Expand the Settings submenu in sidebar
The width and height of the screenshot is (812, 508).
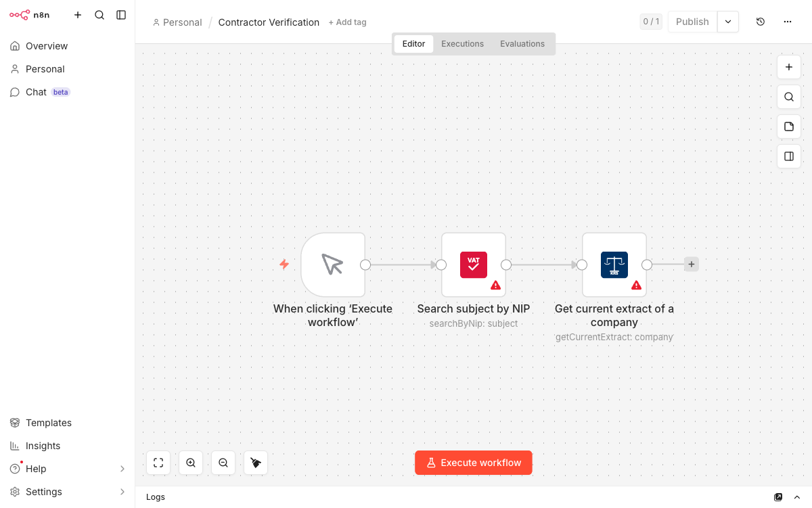pos(122,492)
